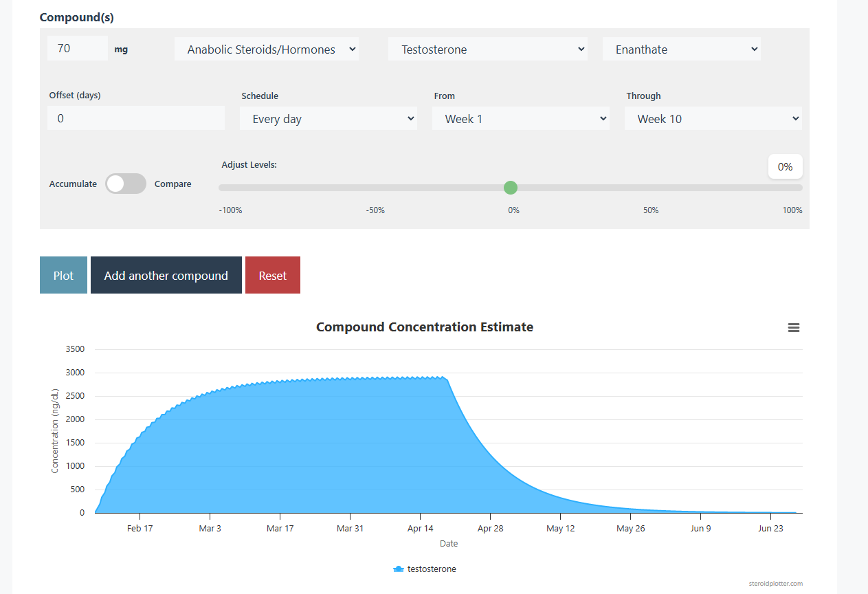Expand the Schedule 'Every day' dropdown
The height and width of the screenshot is (594, 868).
point(328,119)
